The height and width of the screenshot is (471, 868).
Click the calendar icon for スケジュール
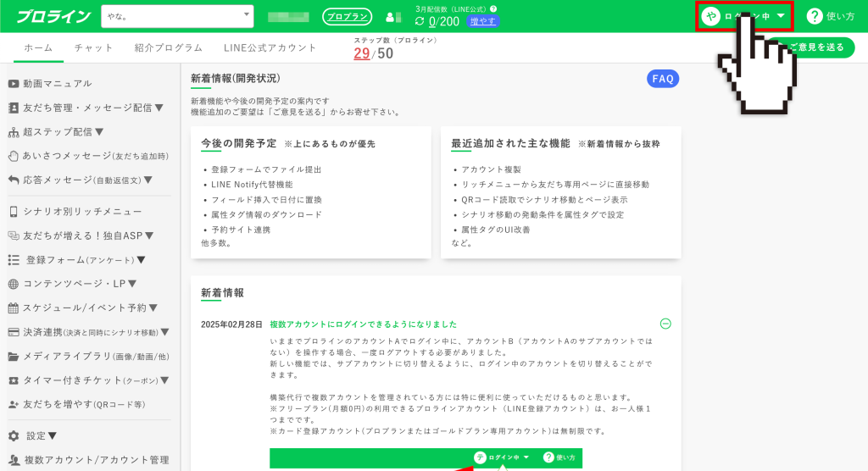14,308
